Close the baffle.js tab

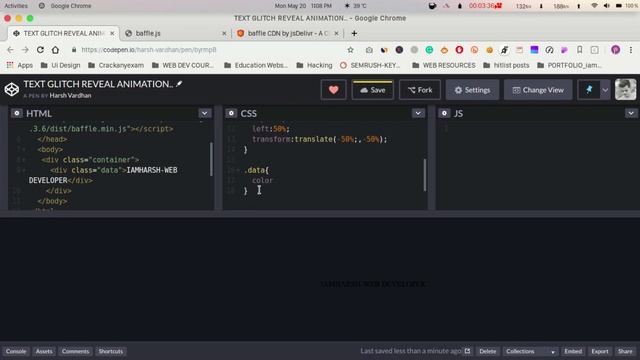[224, 33]
